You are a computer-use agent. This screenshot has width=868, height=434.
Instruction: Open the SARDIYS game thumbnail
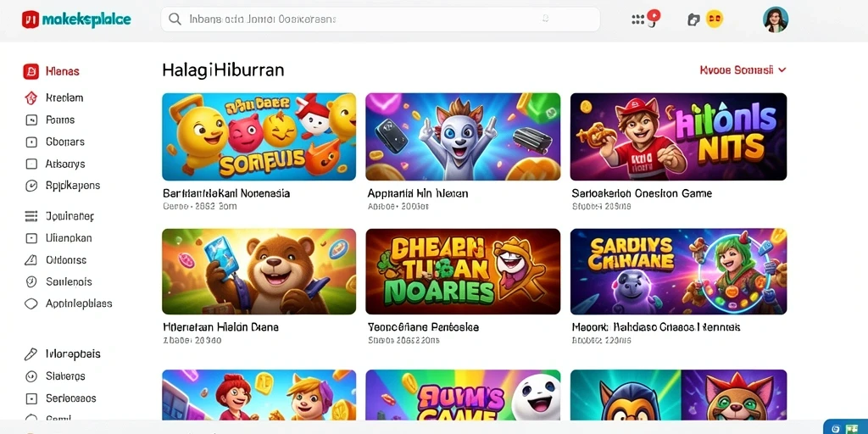point(679,271)
